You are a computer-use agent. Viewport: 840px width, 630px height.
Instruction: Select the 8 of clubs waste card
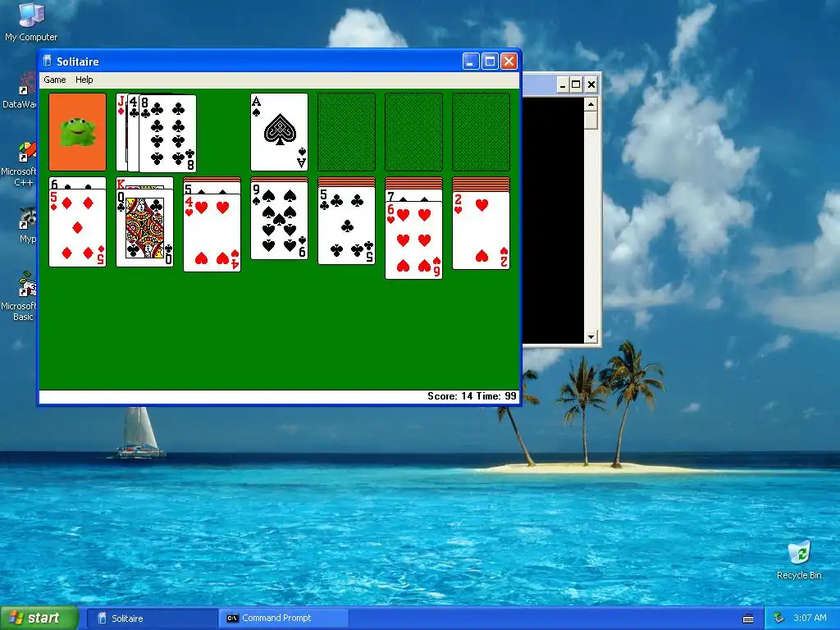click(x=167, y=134)
